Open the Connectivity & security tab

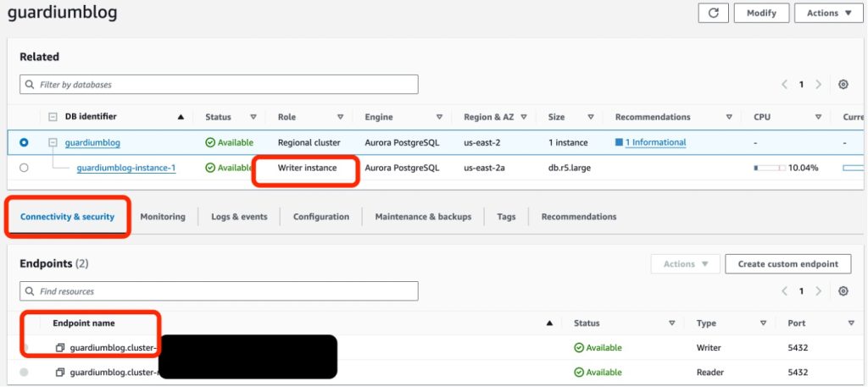(x=68, y=217)
